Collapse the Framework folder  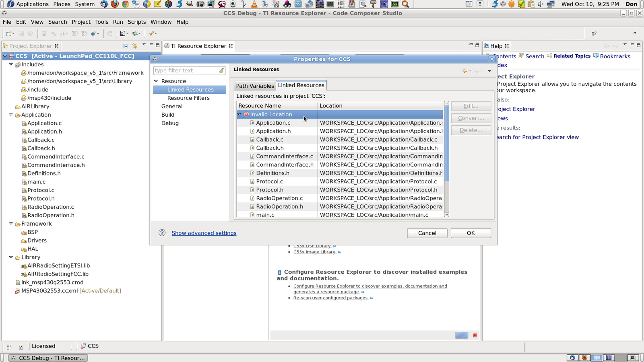[x=11, y=224]
